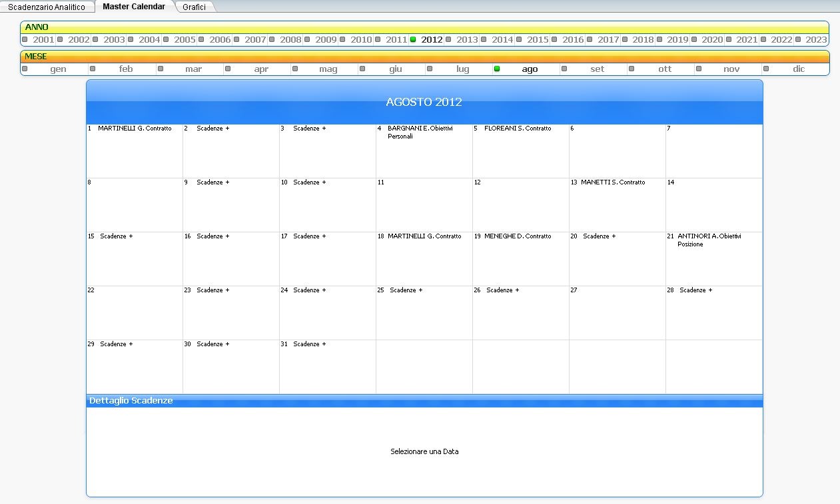Image resolution: width=840 pixels, height=504 pixels.
Task: Switch to the Grafici tab
Action: pos(194,7)
